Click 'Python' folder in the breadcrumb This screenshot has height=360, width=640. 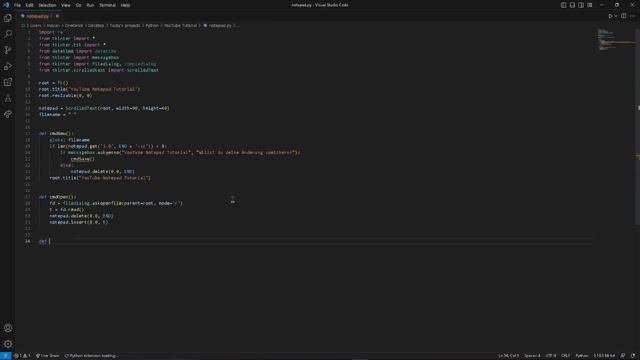pyautogui.click(x=152, y=25)
